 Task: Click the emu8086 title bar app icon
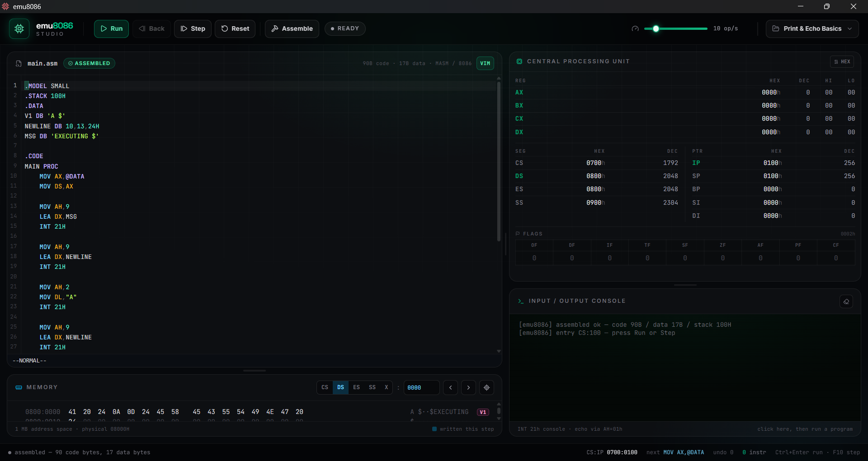click(5, 6)
